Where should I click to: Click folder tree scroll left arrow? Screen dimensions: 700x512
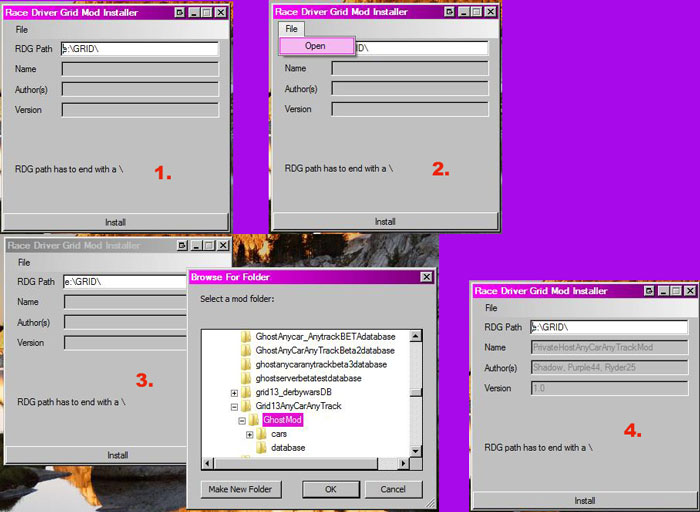pos(208,463)
